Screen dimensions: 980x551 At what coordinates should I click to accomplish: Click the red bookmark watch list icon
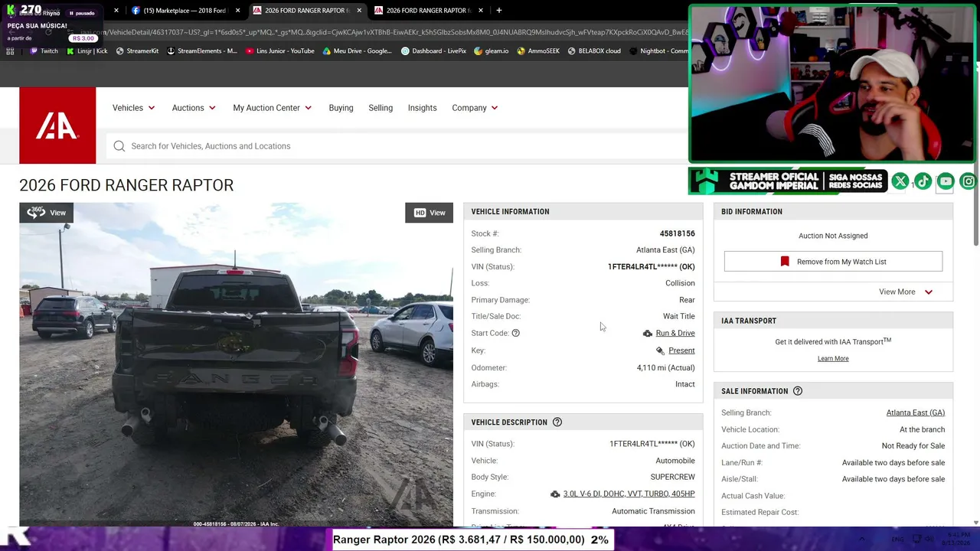(x=785, y=262)
